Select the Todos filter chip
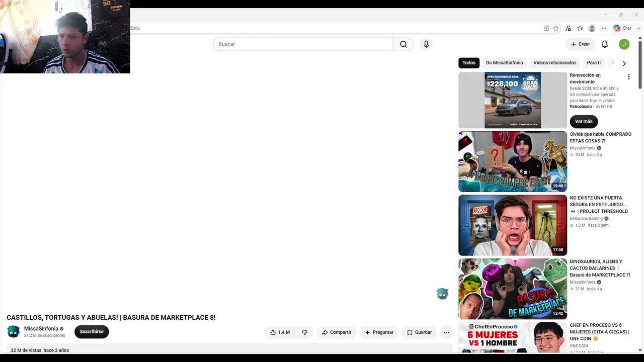This screenshot has width=644, height=362. (x=469, y=63)
